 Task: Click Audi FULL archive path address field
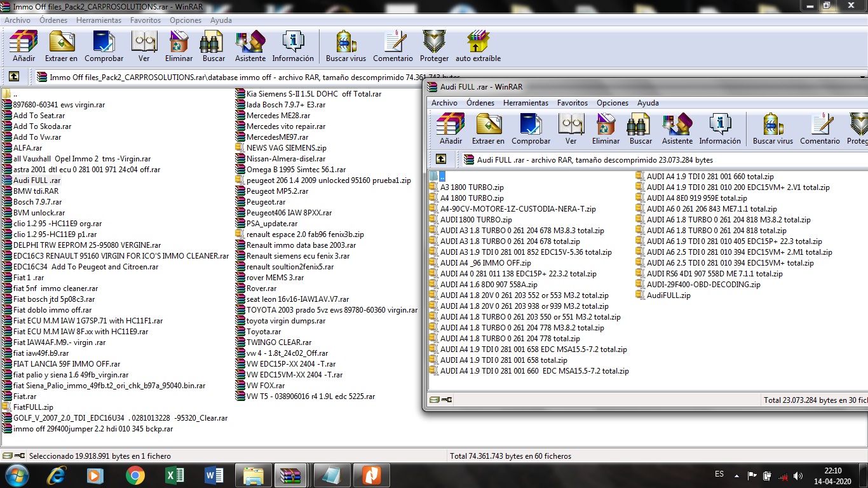[665, 159]
